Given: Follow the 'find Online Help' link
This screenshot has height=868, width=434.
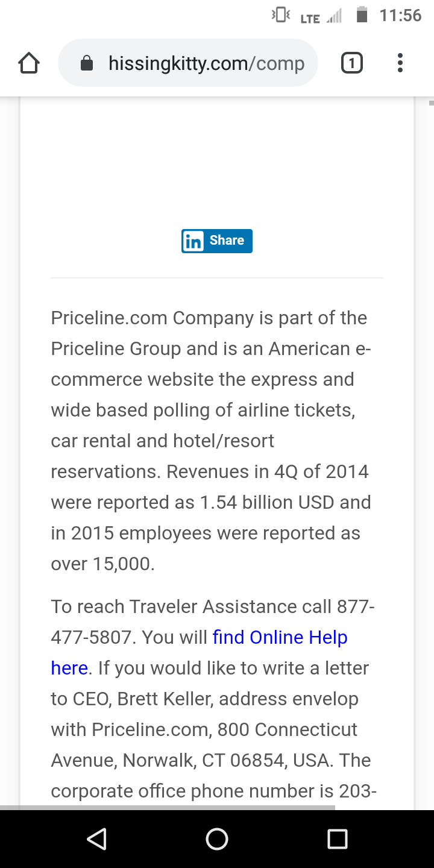Looking at the screenshot, I should click(280, 637).
